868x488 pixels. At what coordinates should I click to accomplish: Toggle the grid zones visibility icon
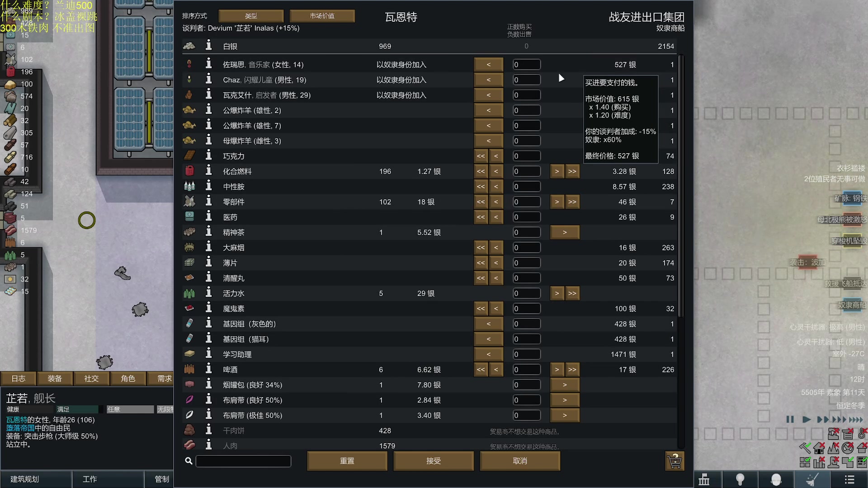coord(805,462)
